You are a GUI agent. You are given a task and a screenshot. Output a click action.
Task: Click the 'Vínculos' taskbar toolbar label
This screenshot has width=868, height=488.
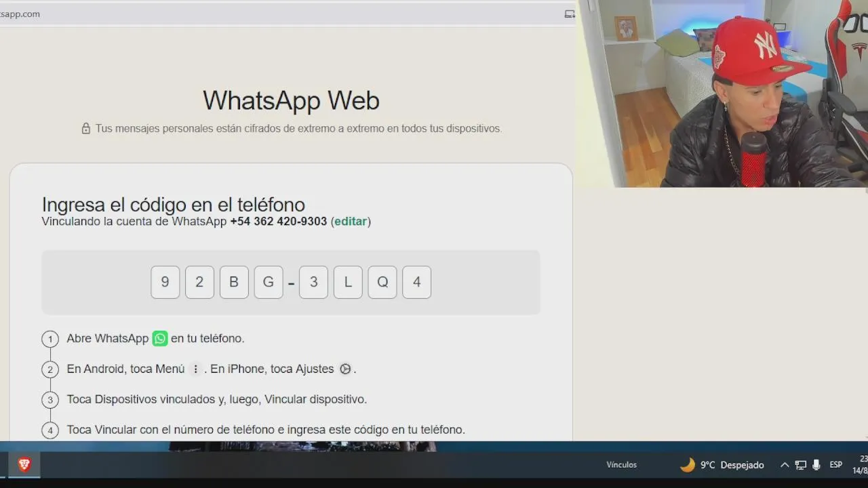click(x=622, y=465)
